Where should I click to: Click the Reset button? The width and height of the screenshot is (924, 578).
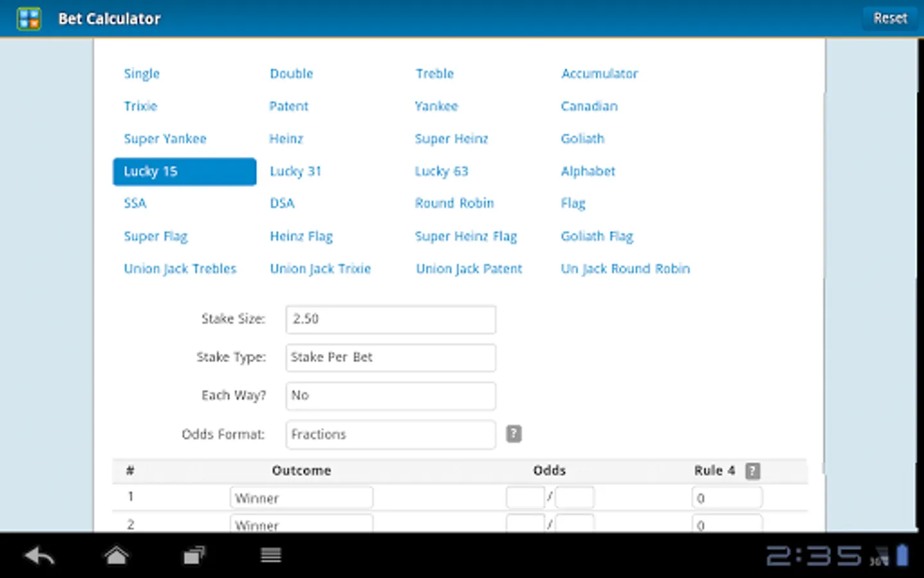890,19
